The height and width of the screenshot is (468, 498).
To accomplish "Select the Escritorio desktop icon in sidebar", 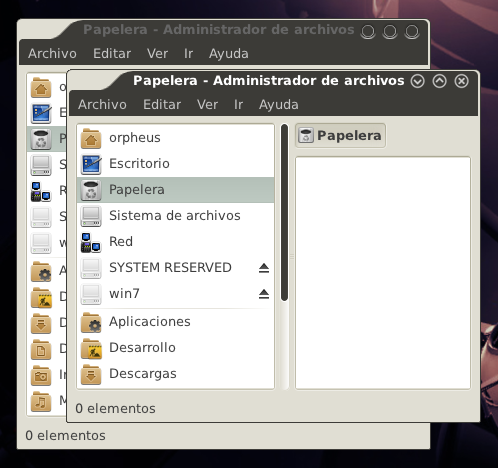I will [91, 164].
